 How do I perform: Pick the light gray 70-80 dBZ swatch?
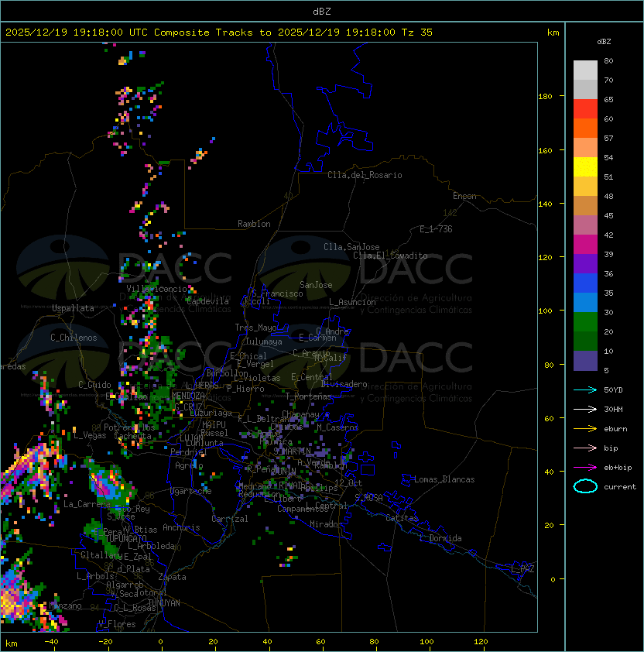click(585, 70)
